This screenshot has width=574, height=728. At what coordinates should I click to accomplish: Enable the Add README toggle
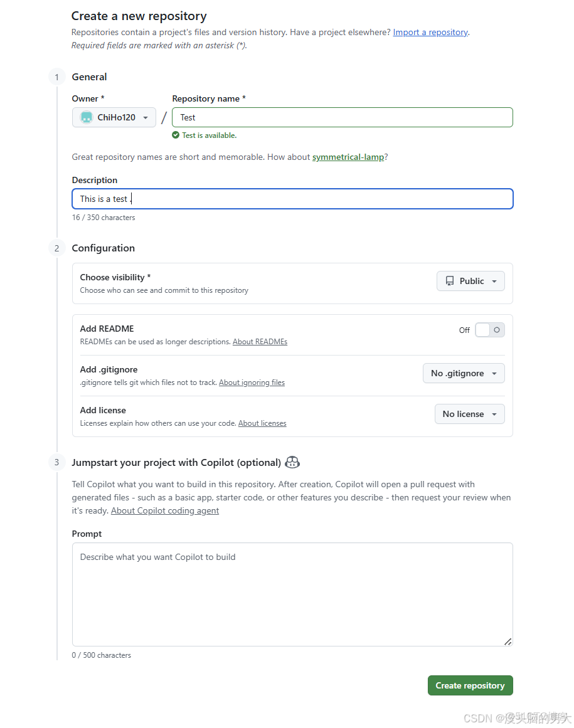coord(489,329)
